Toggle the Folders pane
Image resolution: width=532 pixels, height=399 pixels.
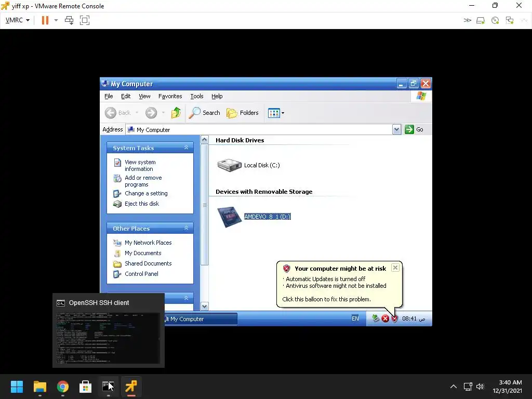[242, 113]
